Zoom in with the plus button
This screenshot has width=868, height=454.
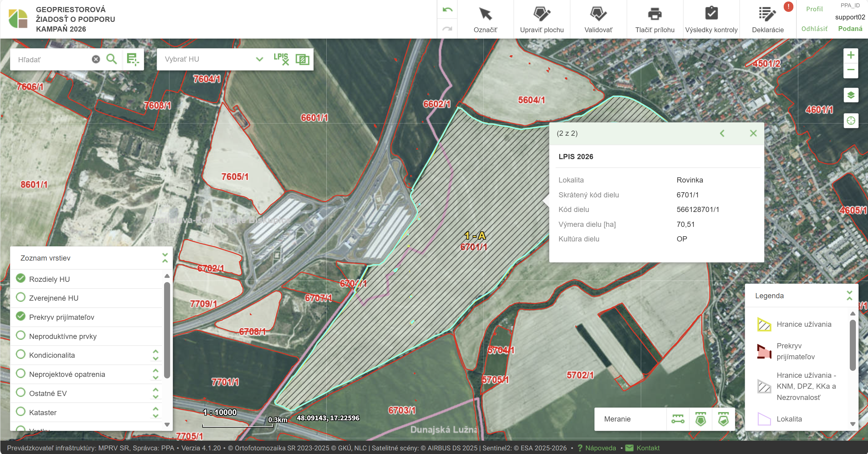pyautogui.click(x=850, y=55)
